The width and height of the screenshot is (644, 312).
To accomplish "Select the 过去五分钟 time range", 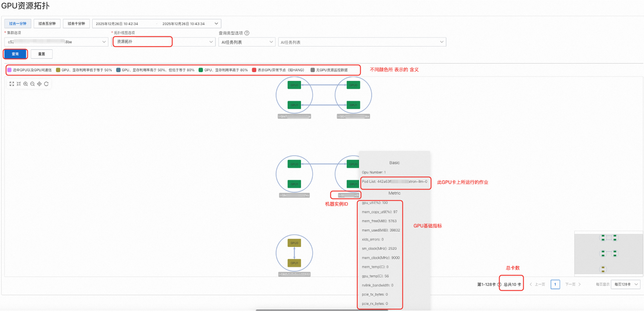I will click(47, 24).
